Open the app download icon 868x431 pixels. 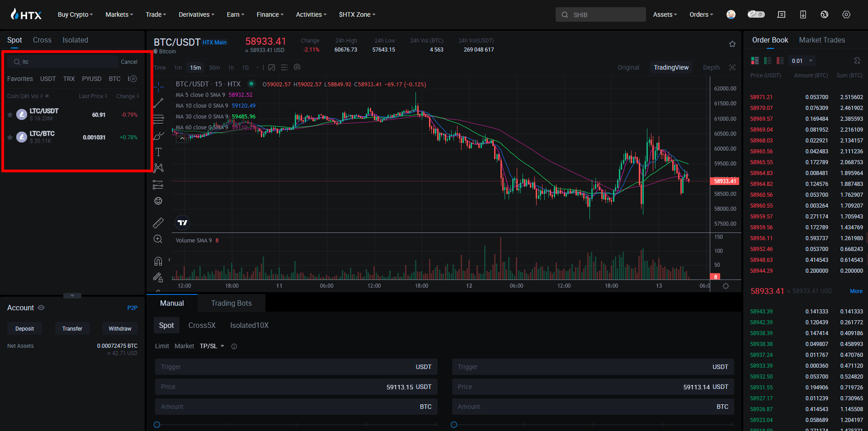coord(803,14)
